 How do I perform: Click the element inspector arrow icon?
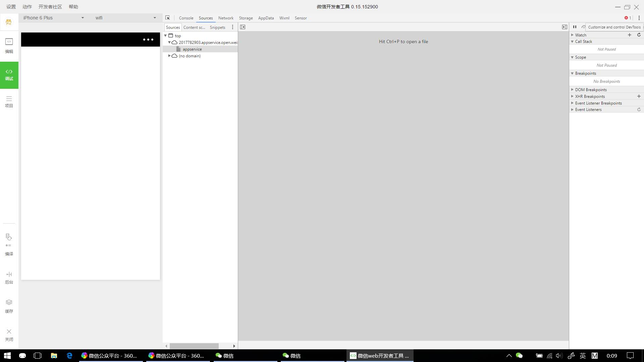click(167, 18)
